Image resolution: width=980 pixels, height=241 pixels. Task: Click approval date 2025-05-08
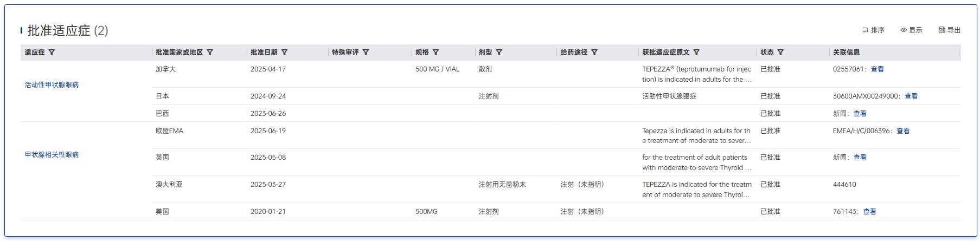(x=268, y=158)
